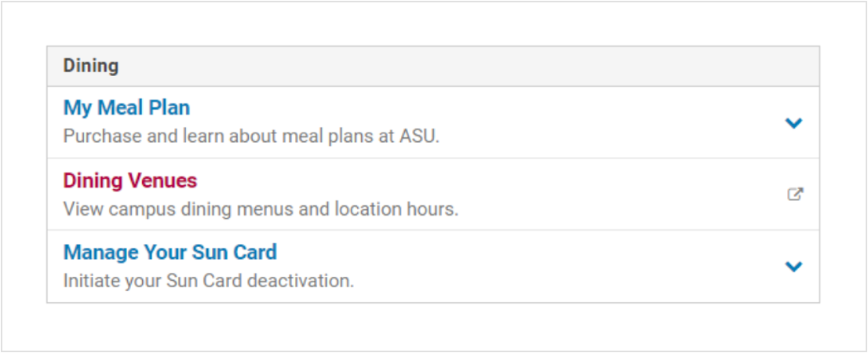Click the blue My Meal Plan heading

[127, 107]
